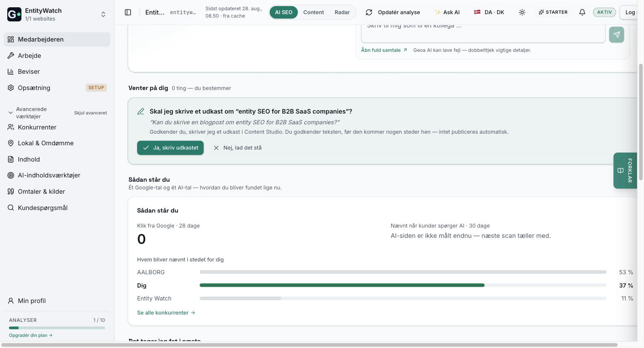The width and height of the screenshot is (644, 348).
Task: Go to the Beviser page
Action: tap(57, 72)
